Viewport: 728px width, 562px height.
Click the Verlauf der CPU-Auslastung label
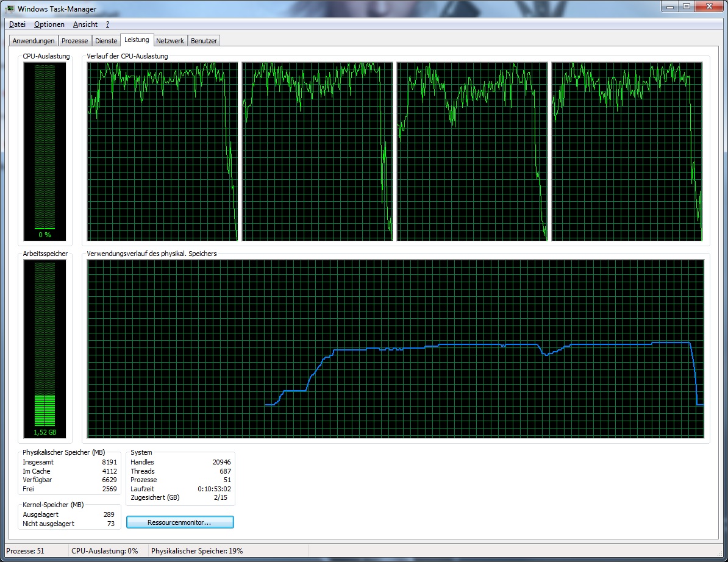pyautogui.click(x=127, y=56)
